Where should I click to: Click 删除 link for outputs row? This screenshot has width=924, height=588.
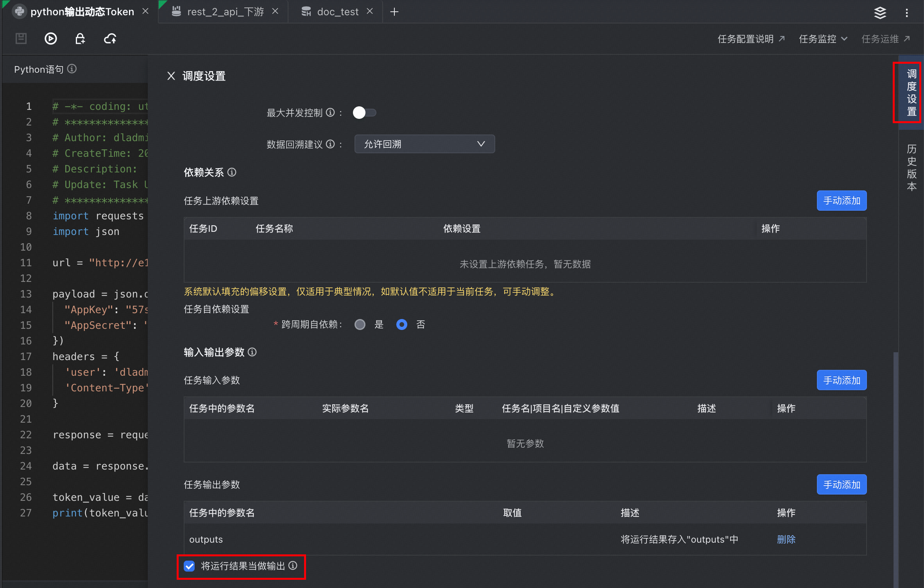pyautogui.click(x=786, y=539)
